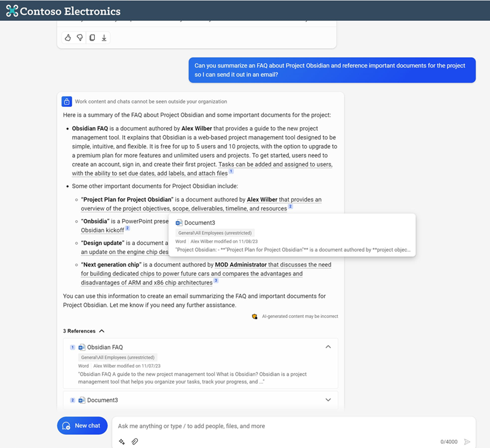Click citation 3 after 'x86 chip architectures'
Screen dimensions: 490x448
pyautogui.click(x=216, y=280)
